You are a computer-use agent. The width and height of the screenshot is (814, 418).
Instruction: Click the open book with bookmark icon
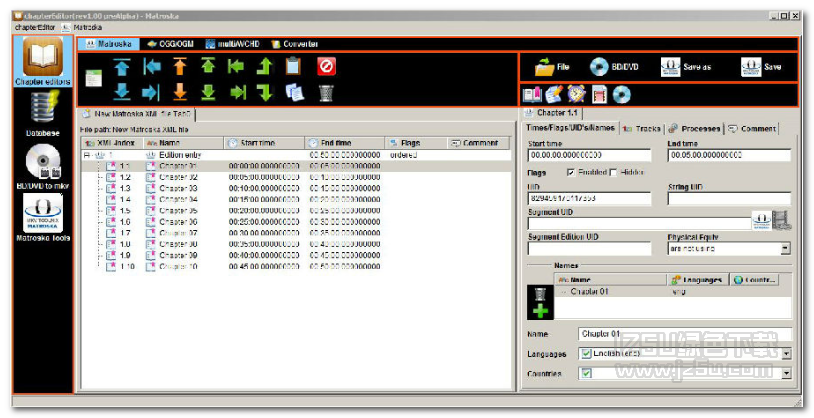[532, 95]
